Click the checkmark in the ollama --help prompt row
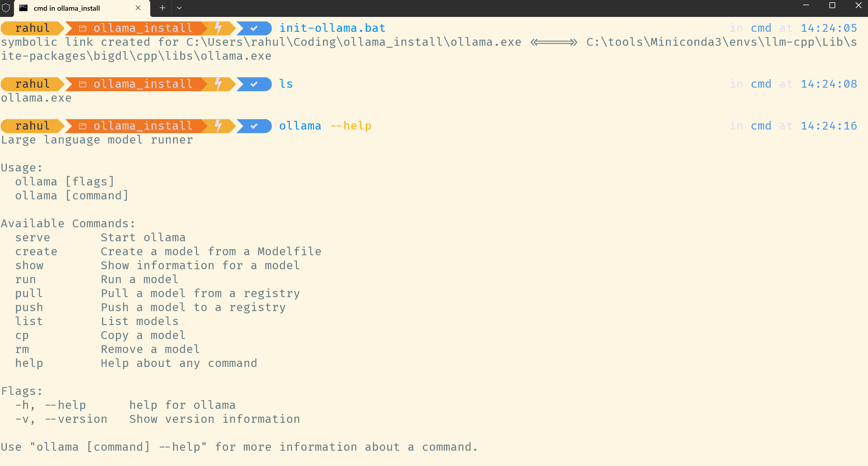Screen dimensions: 868x466 click(x=254, y=125)
